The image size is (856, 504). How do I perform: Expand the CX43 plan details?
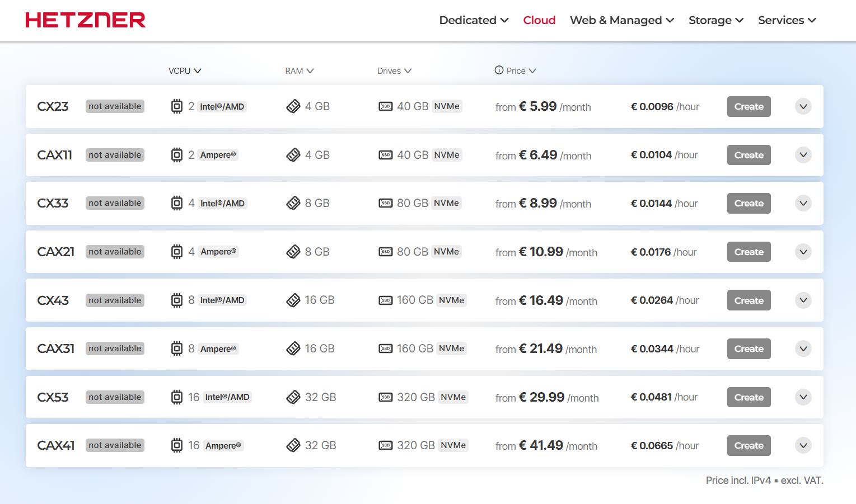[x=803, y=300]
